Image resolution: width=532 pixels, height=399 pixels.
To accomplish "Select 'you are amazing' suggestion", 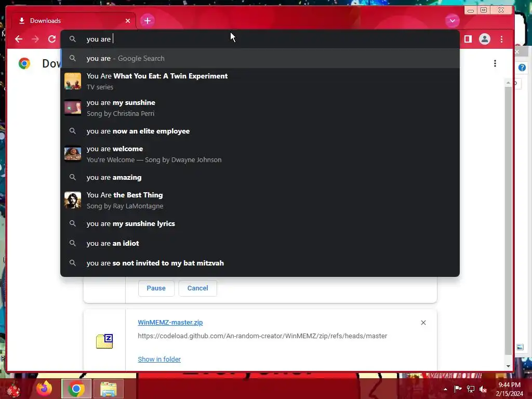I will pos(260,177).
